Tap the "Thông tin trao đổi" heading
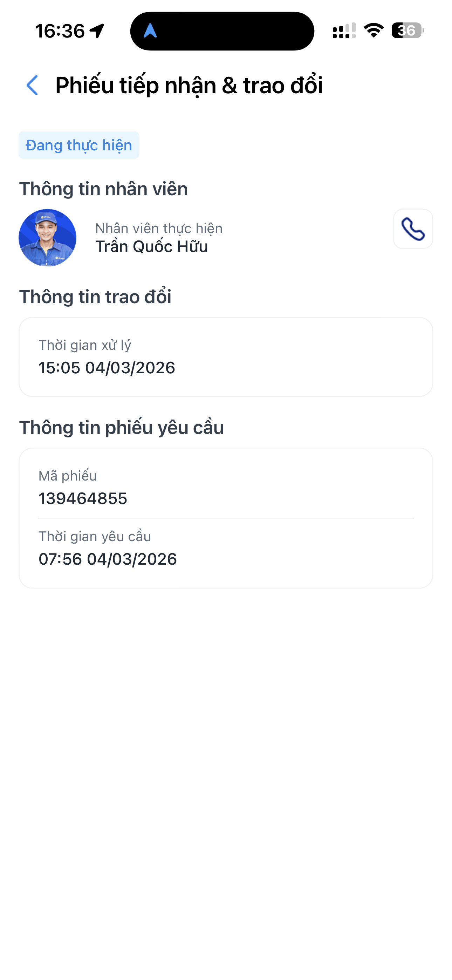The height and width of the screenshot is (980, 452). (95, 297)
